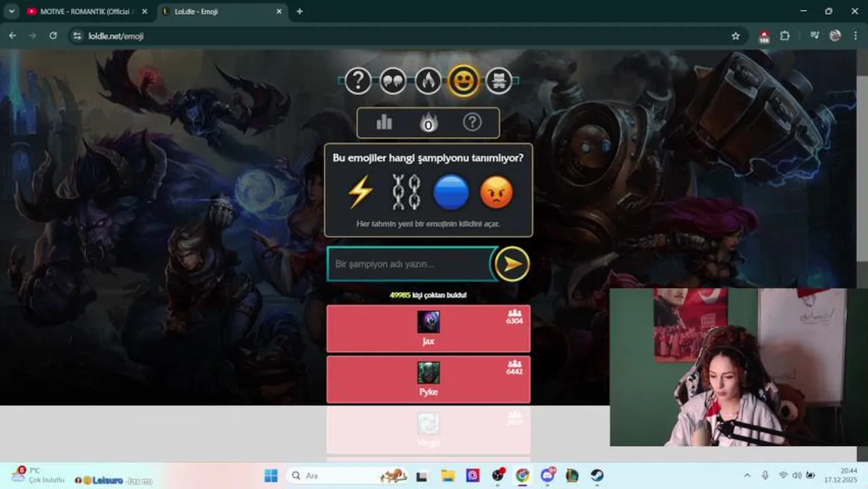Switch to the LoLdle - Emoji tab

tap(221, 12)
